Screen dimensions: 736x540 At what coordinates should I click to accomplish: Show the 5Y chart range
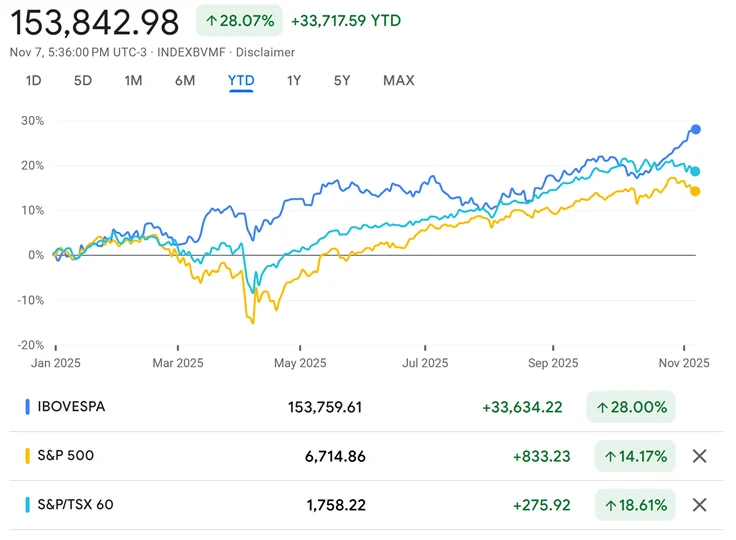342,80
